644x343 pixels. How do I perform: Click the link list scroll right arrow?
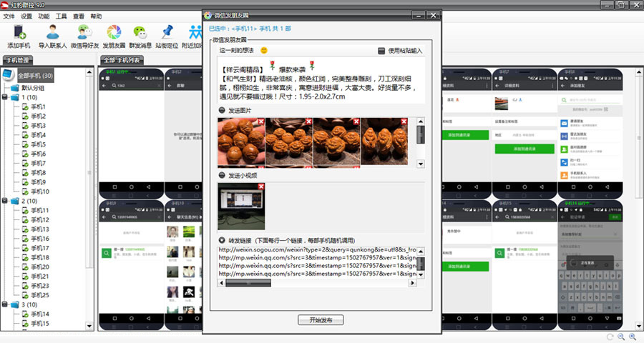412,283
